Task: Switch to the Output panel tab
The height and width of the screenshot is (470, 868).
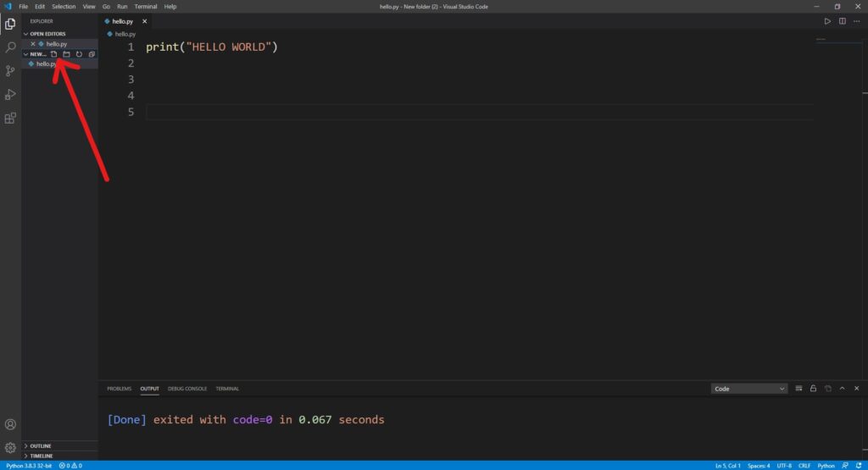Action: [149, 389]
